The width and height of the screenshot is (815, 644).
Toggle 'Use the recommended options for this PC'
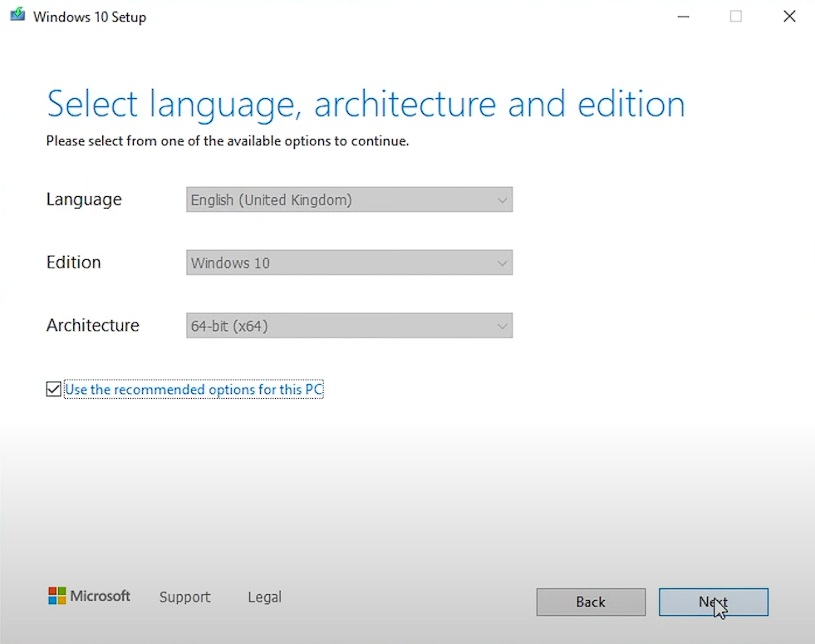point(53,389)
